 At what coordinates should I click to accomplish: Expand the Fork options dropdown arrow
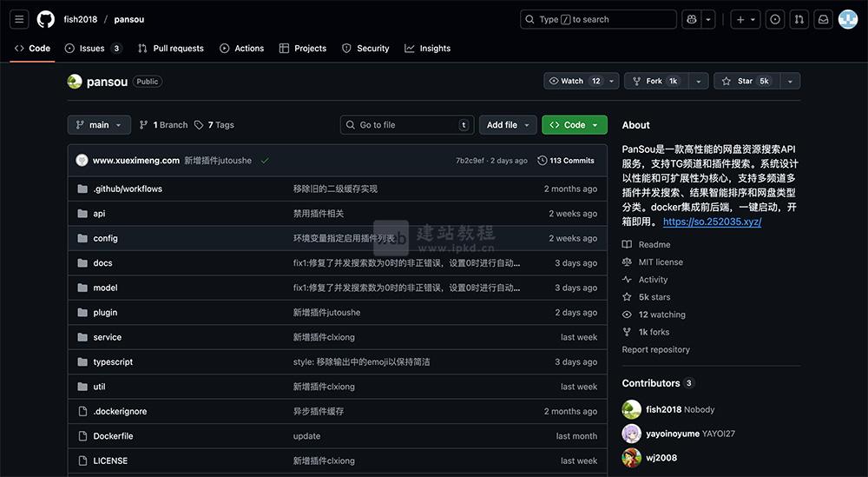click(699, 81)
